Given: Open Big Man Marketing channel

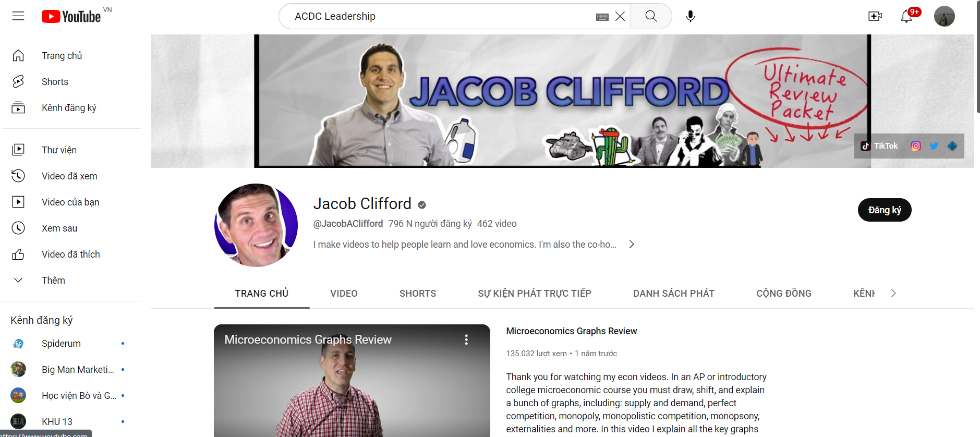Looking at the screenshot, I should (71, 369).
